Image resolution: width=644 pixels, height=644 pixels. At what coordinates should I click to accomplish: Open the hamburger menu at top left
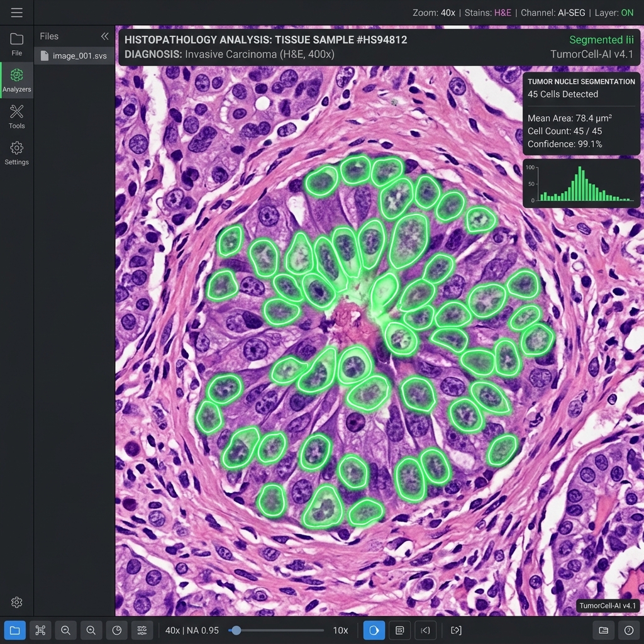16,13
